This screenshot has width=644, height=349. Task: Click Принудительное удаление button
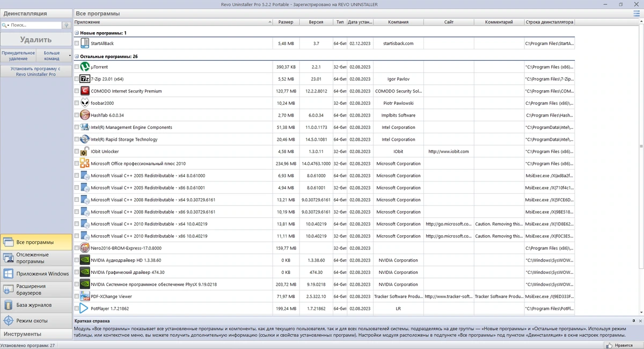18,56
